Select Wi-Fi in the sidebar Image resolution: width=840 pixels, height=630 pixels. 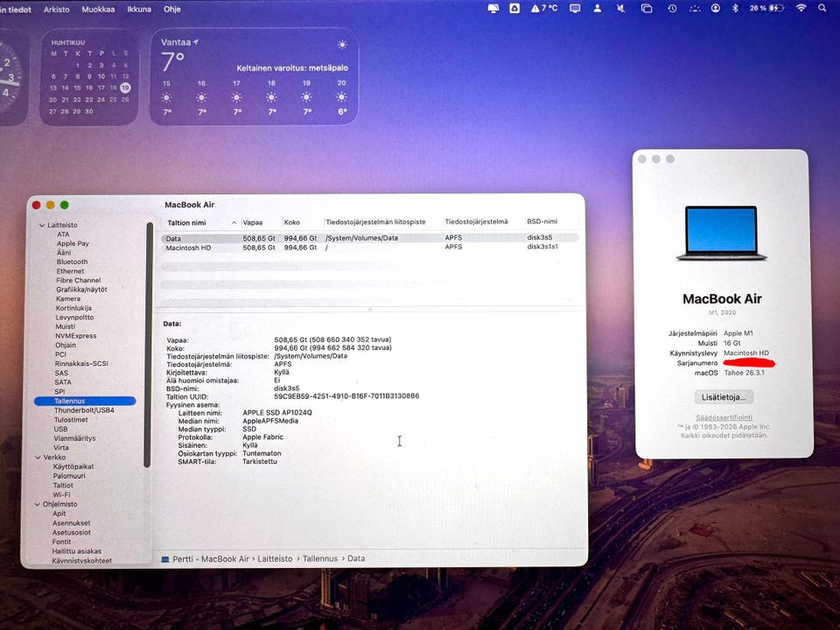(61, 494)
